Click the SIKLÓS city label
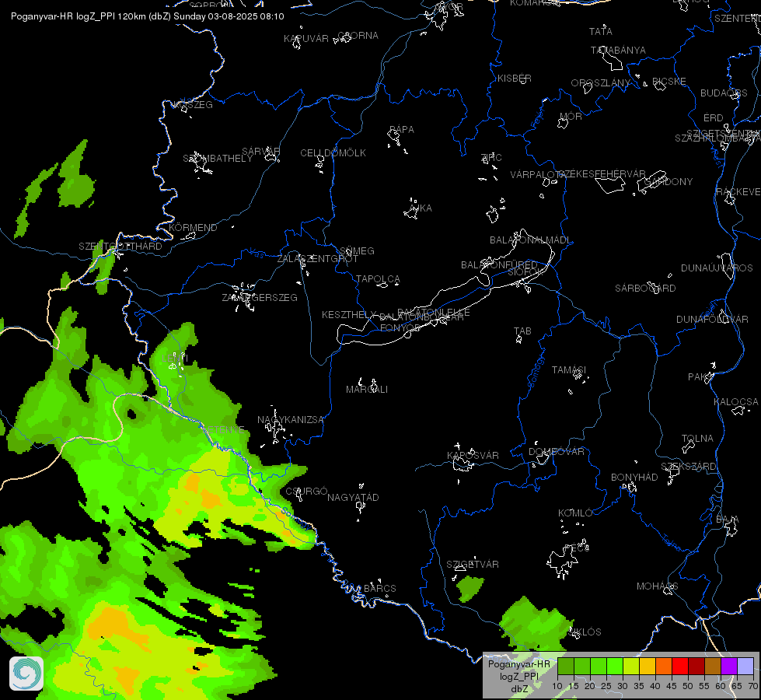 click(x=584, y=632)
